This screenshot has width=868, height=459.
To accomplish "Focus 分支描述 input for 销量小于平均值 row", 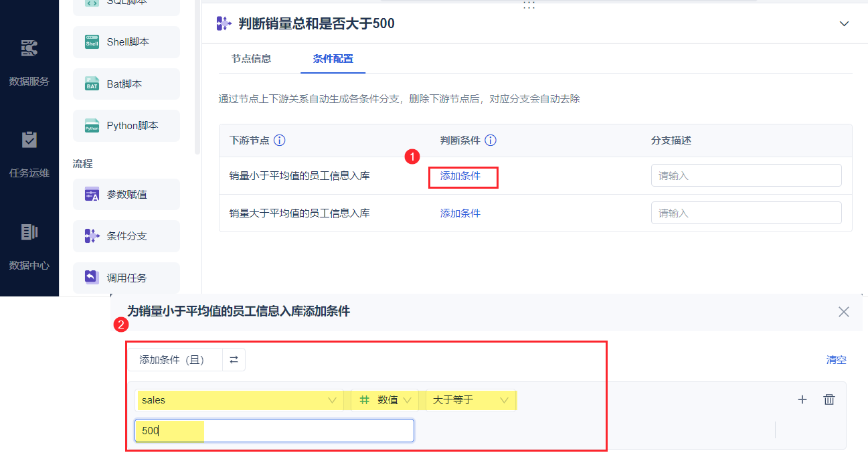I will [746, 176].
